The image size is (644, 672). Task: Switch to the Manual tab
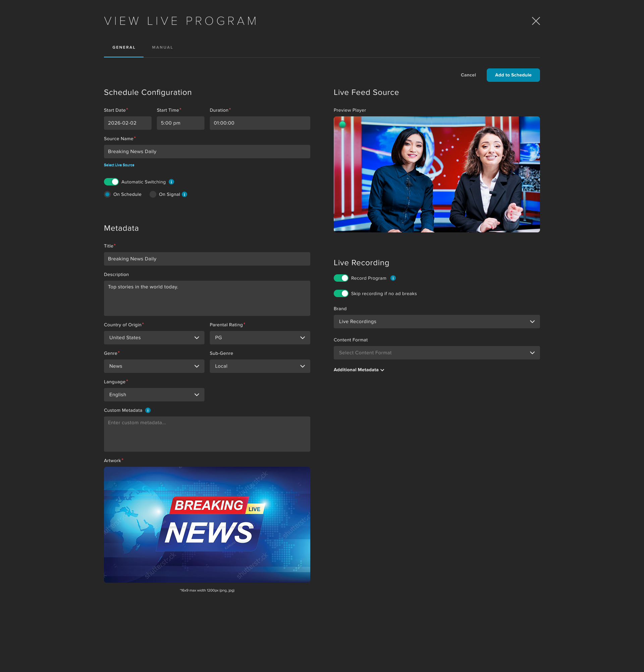[x=163, y=48]
